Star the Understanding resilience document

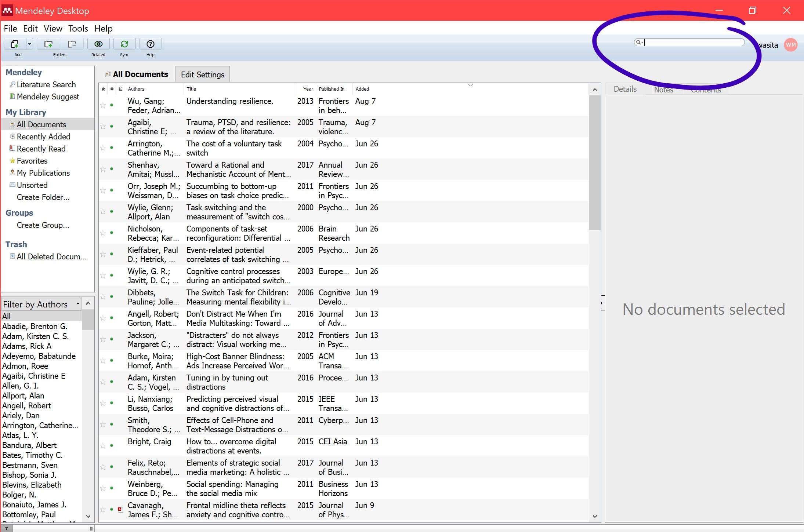point(103,105)
